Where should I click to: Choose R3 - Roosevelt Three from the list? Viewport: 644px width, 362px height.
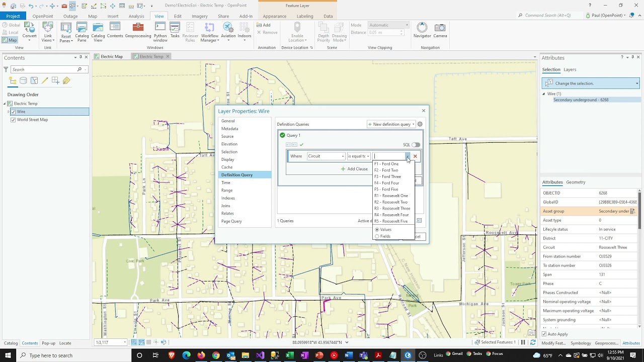(392, 208)
